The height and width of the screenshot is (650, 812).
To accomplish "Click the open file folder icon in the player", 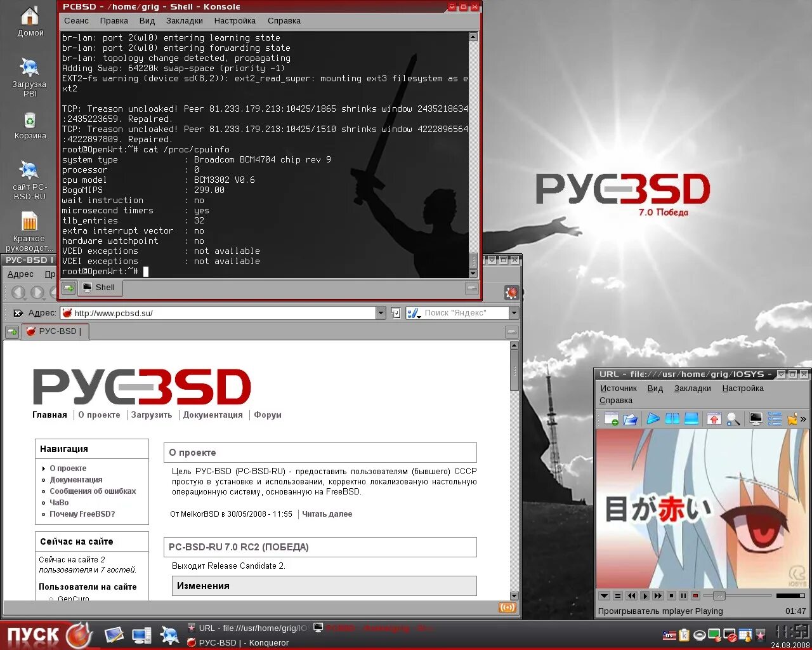I will pos(631,419).
